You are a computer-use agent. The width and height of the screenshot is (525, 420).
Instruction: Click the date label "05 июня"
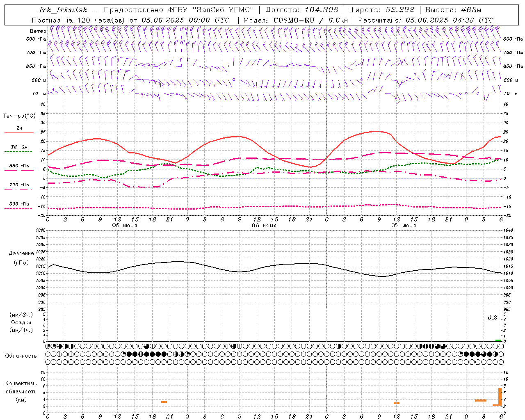click(x=125, y=226)
